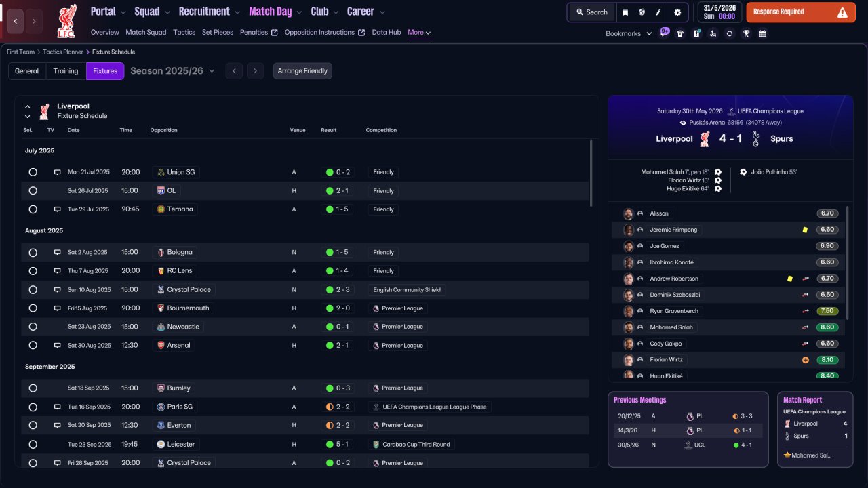Open the Match Squad sub-tab

click(x=146, y=32)
